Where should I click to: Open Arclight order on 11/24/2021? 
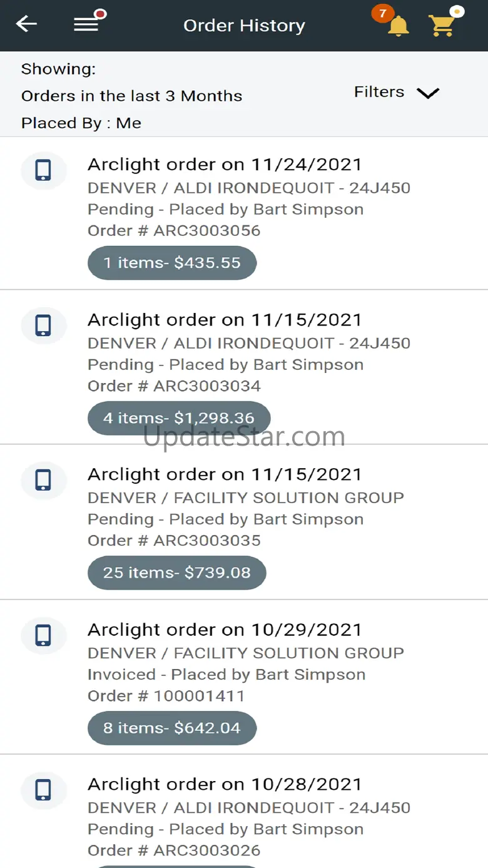225,165
